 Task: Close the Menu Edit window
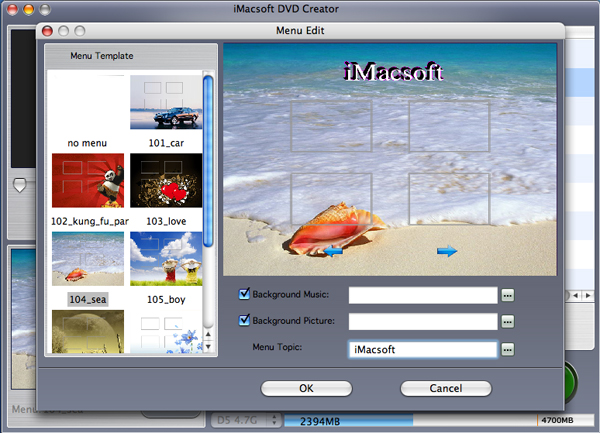click(x=47, y=31)
